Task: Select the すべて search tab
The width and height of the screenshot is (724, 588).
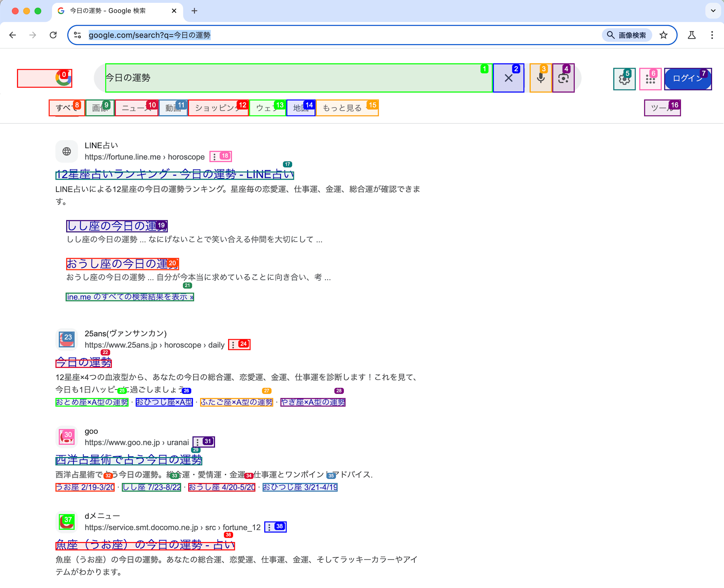Action: (67, 108)
